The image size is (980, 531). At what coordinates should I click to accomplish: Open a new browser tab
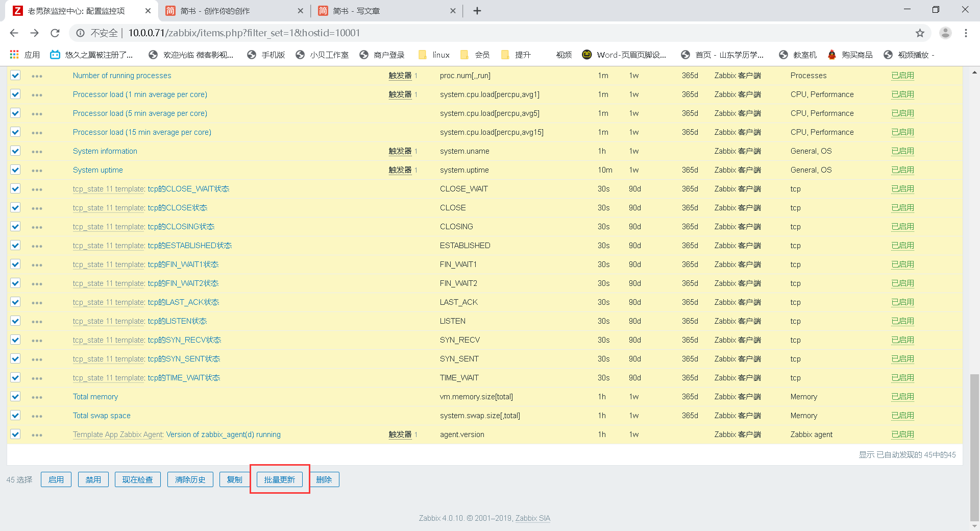coord(477,11)
